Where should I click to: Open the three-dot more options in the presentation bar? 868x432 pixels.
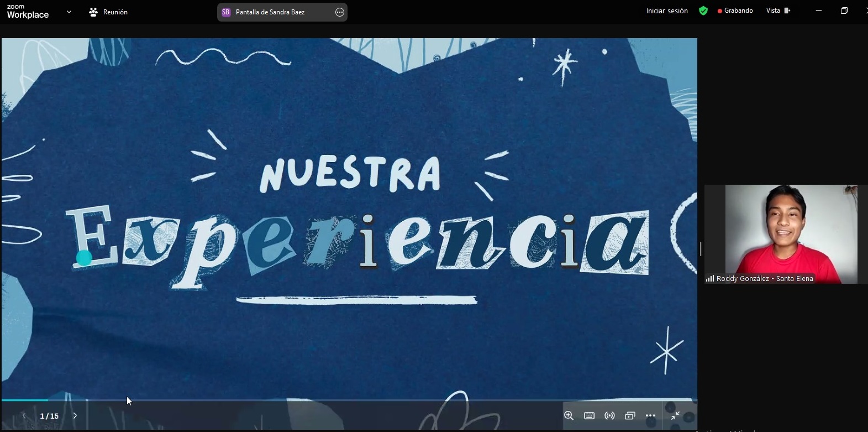650,415
